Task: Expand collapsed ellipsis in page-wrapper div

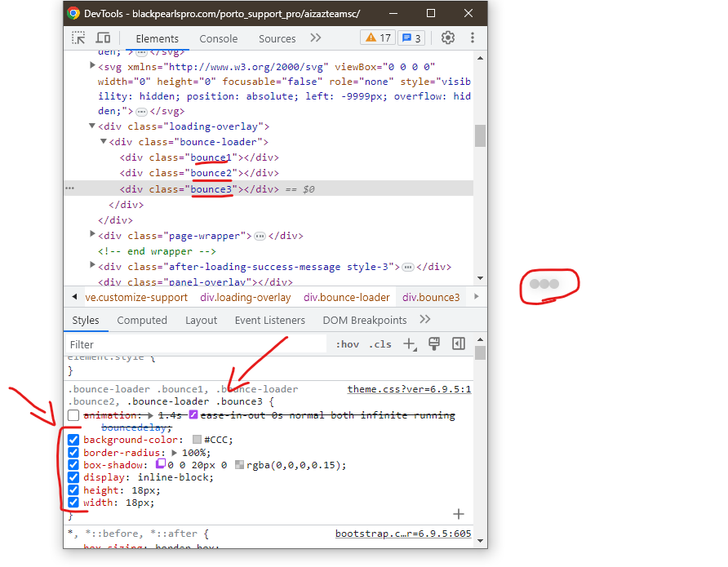Action: coord(260,236)
